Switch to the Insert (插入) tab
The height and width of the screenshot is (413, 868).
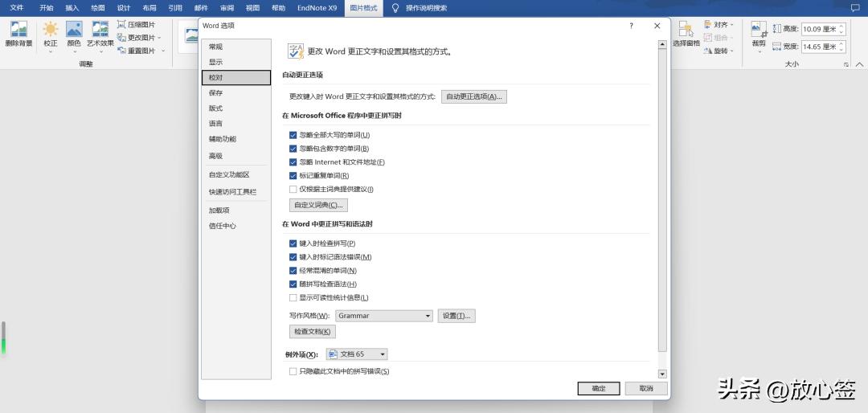(x=72, y=8)
